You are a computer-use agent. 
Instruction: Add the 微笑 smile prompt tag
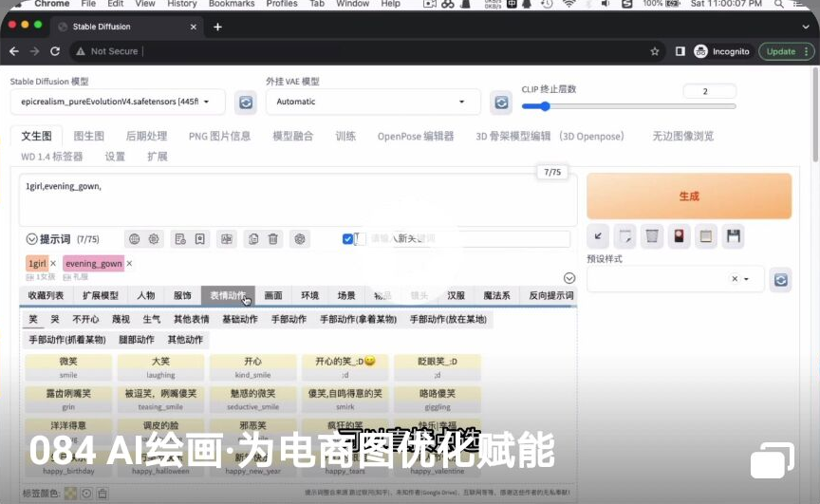pyautogui.click(x=68, y=366)
